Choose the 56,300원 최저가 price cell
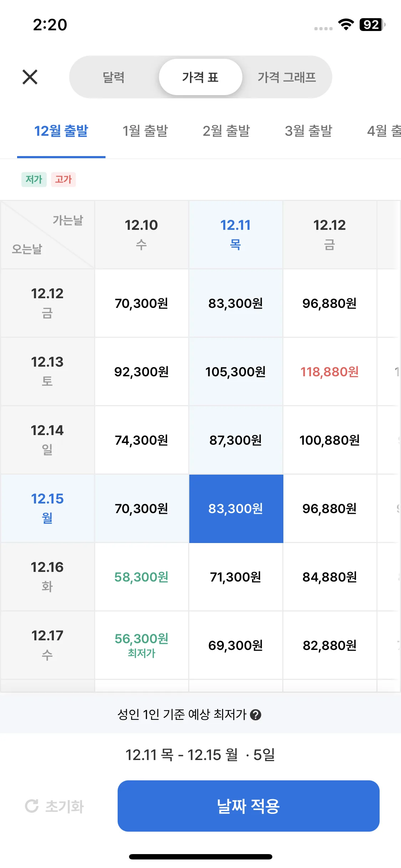This screenshot has width=401, height=868. (142, 645)
